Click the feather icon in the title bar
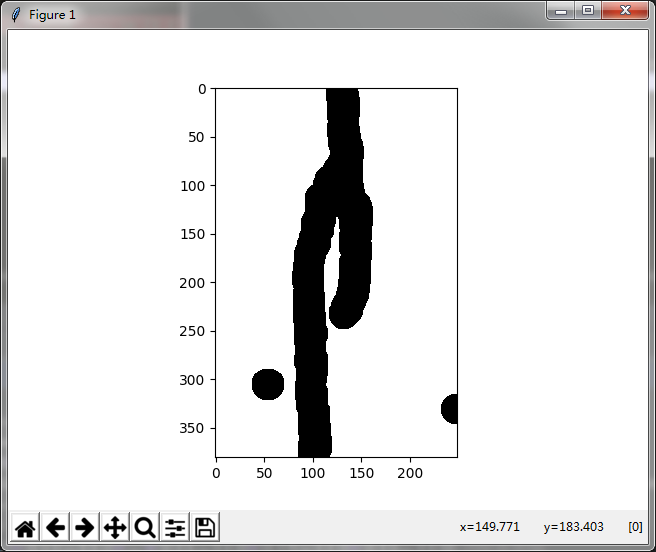Screen dimensions: 656x552 15,15
